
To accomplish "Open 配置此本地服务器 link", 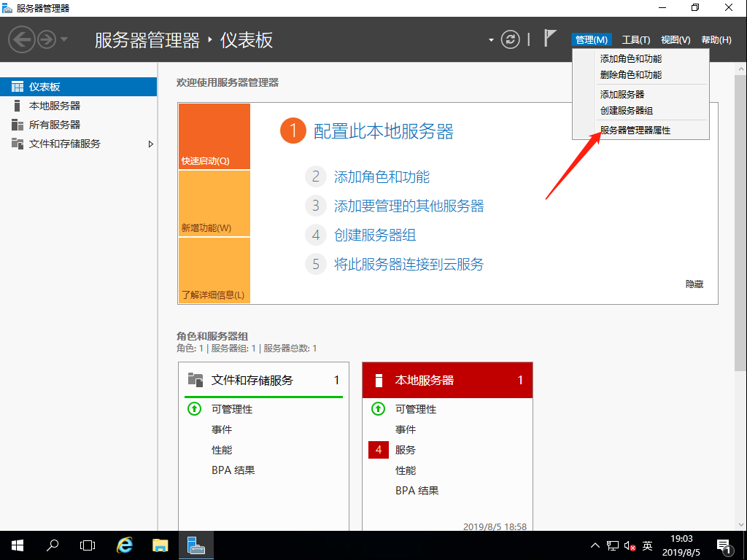I will point(384,131).
